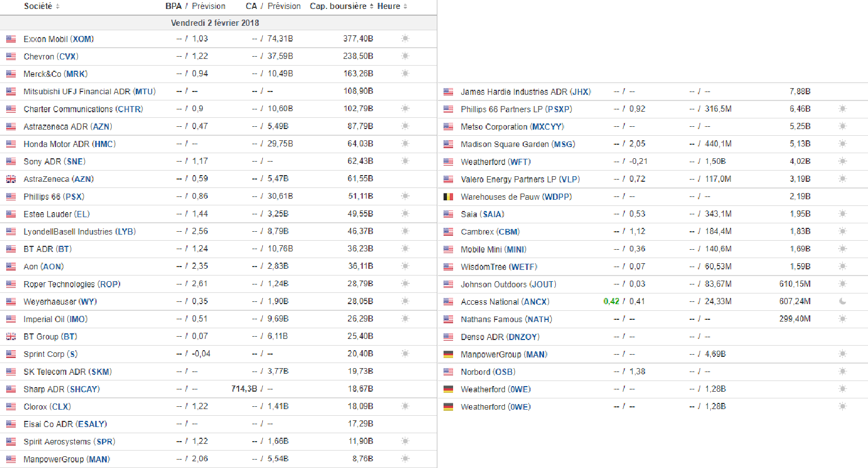Click the market cap value "377,40B"
This screenshot has height=468, width=868.
coord(358,39)
